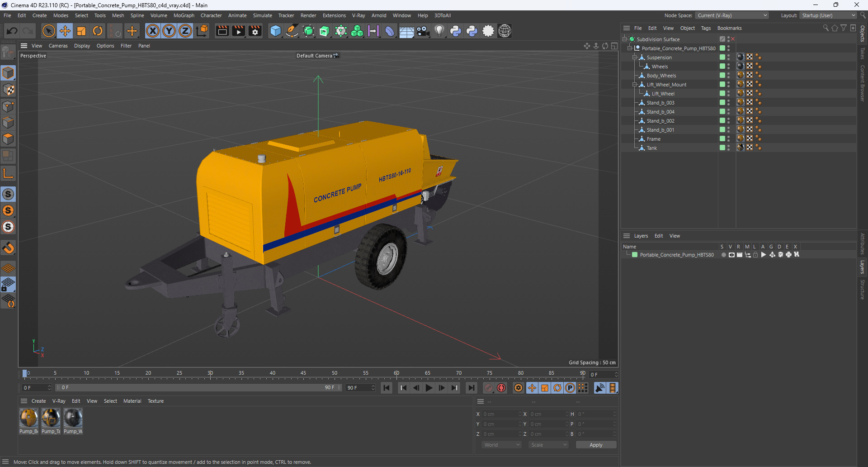Collapse Suspension tree node
Screen dimensions: 868x467
pyautogui.click(x=635, y=57)
